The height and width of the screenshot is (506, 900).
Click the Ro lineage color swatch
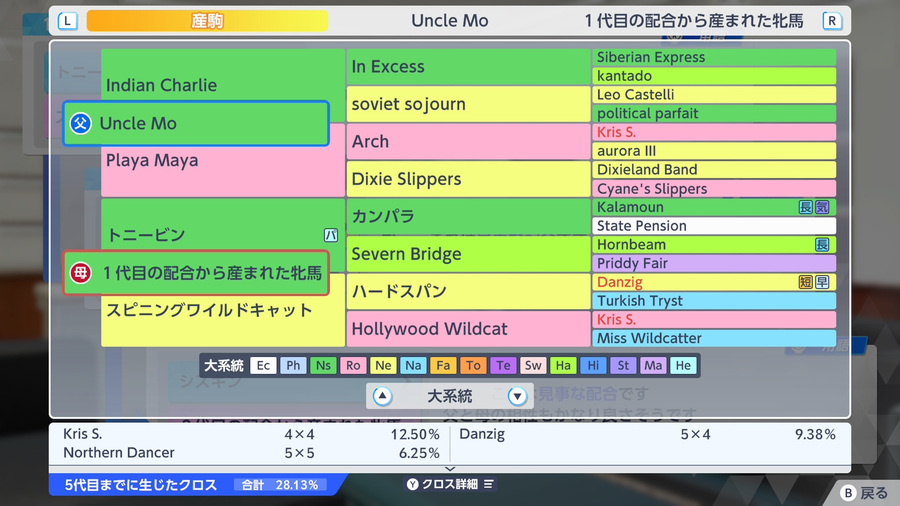point(353,365)
